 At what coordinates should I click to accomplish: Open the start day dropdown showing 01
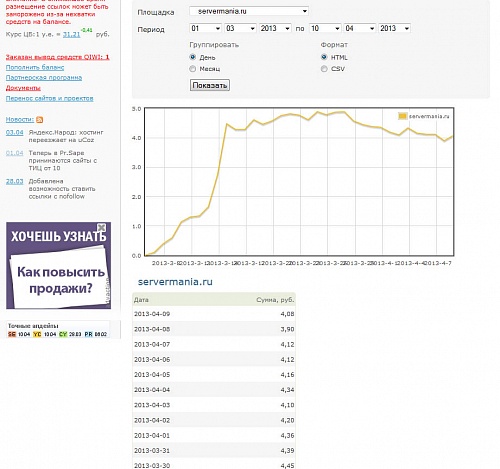click(x=206, y=28)
